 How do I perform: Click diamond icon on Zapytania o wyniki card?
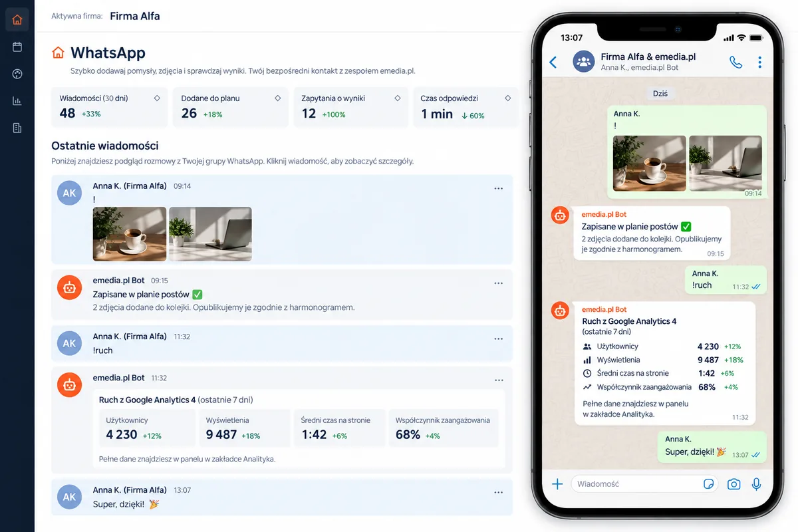point(397,98)
